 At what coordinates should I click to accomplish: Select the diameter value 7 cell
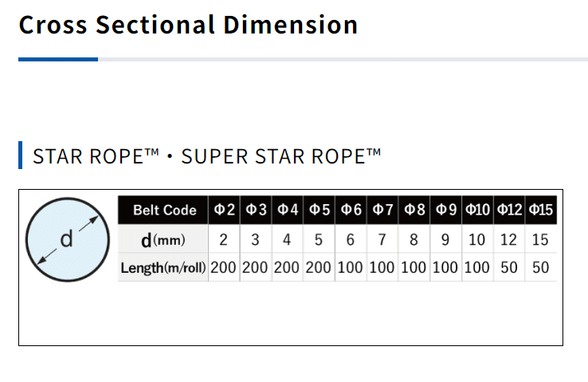click(x=382, y=239)
